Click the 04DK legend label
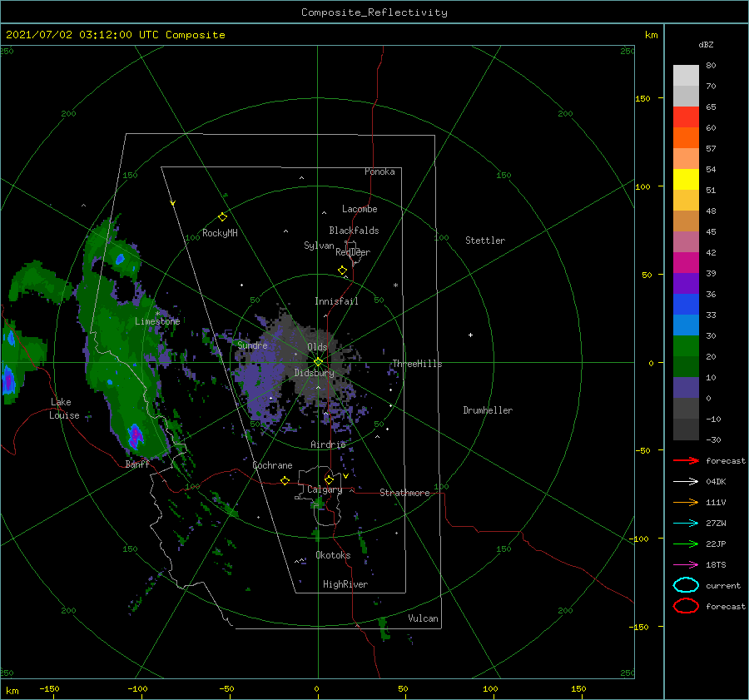Viewport: 749px width, 700px height. (x=716, y=482)
